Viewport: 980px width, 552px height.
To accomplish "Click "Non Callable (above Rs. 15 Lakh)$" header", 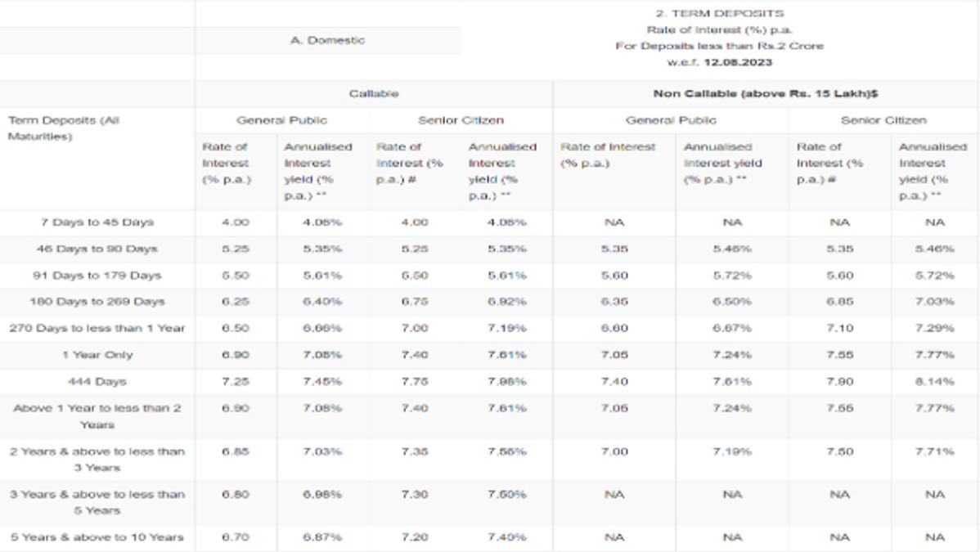I will coord(766,94).
